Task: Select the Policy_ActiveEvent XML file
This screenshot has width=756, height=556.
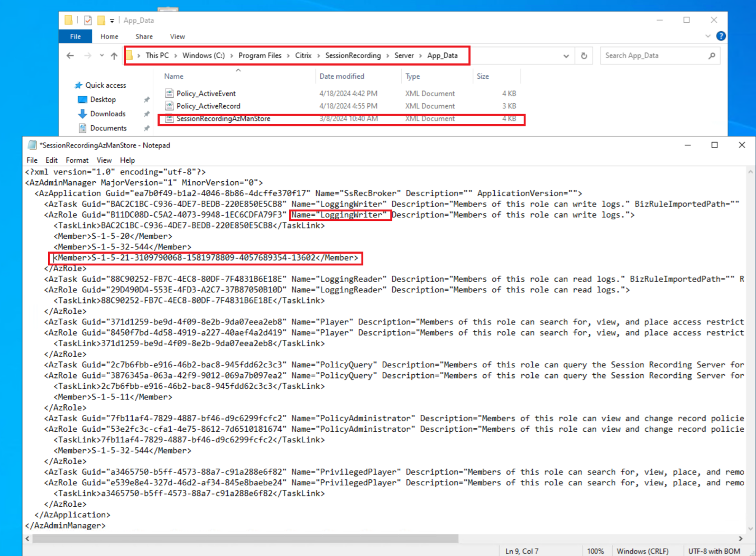Action: click(x=206, y=94)
